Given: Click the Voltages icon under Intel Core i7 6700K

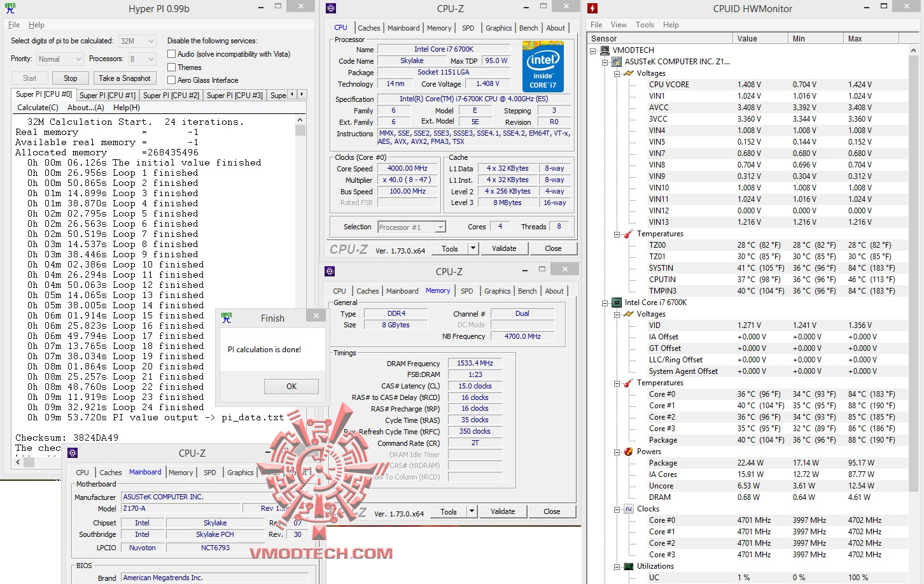Looking at the screenshot, I should tap(629, 314).
